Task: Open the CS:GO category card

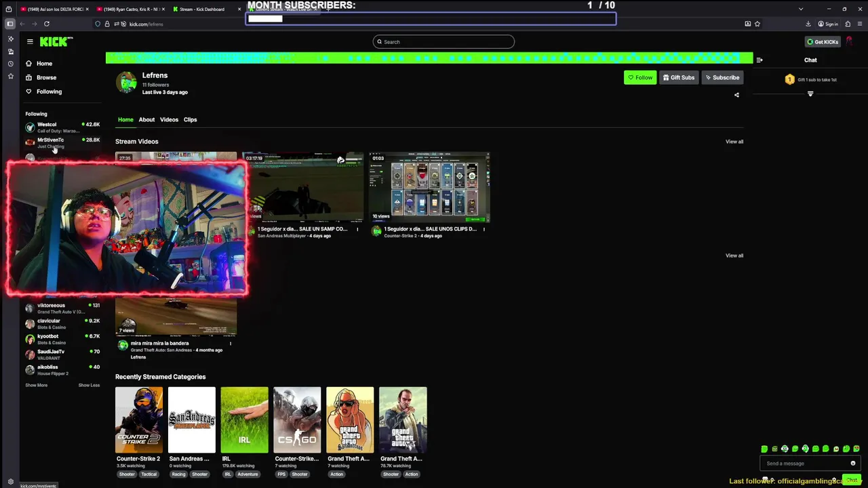Action: point(297,420)
